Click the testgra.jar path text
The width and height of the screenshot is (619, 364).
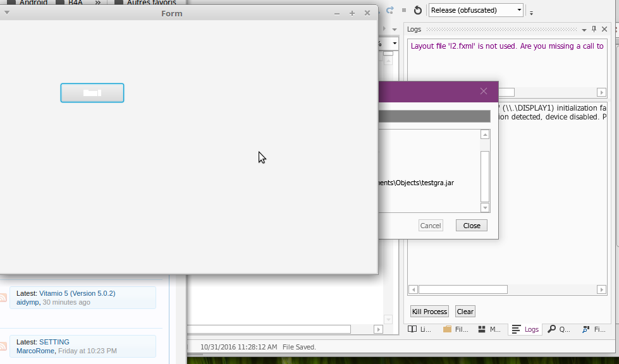pyautogui.click(x=417, y=183)
